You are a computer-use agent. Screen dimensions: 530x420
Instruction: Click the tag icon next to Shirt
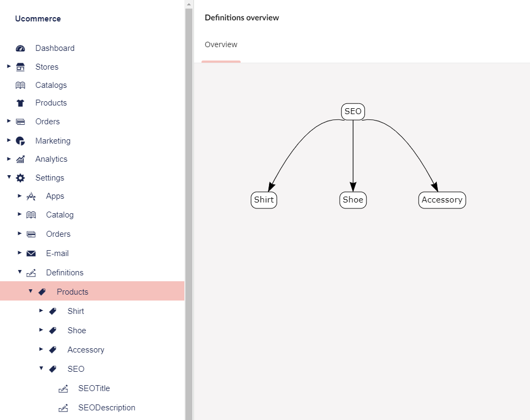[53, 311]
